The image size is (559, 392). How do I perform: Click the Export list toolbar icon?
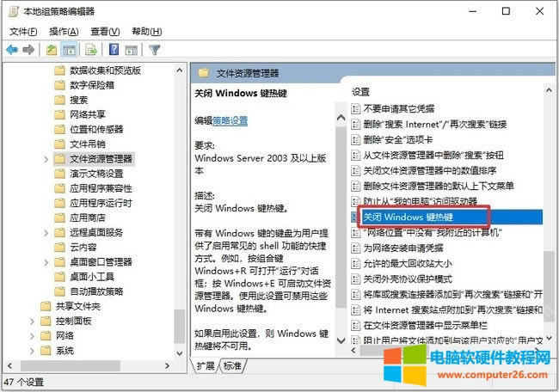tap(91, 50)
